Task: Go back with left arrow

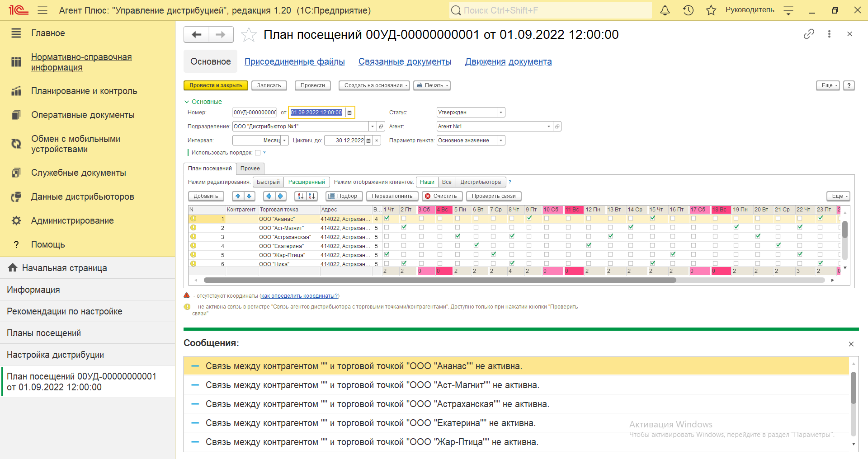Action: [x=197, y=34]
